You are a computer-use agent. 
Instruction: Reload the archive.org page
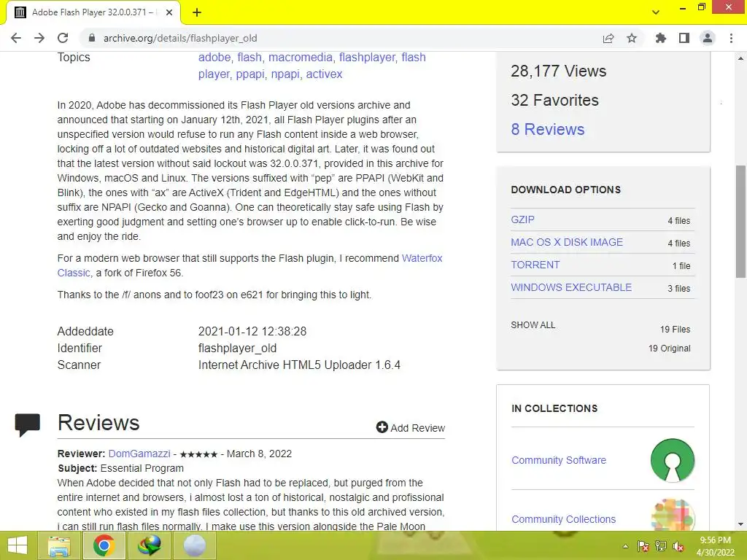pos(63,38)
